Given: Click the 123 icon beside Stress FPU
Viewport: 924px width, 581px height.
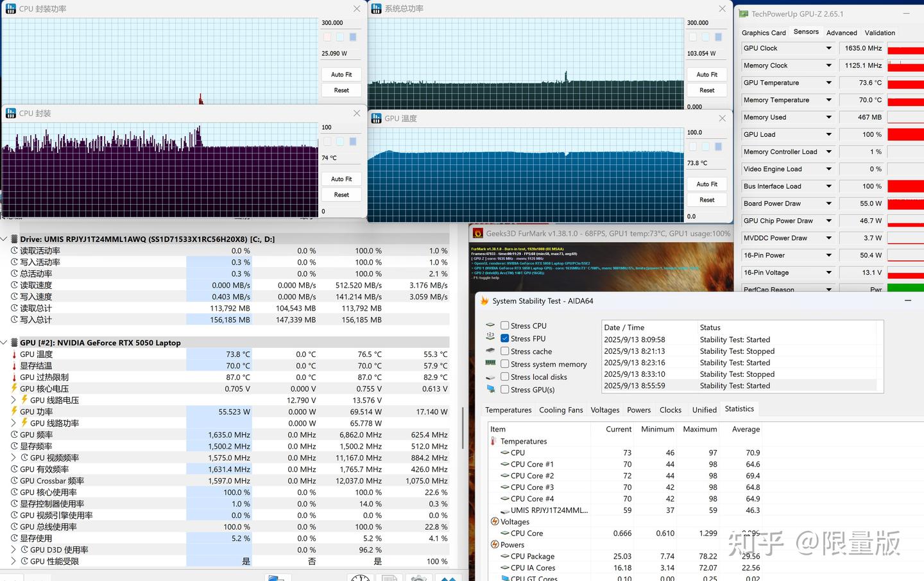Looking at the screenshot, I should [490, 338].
